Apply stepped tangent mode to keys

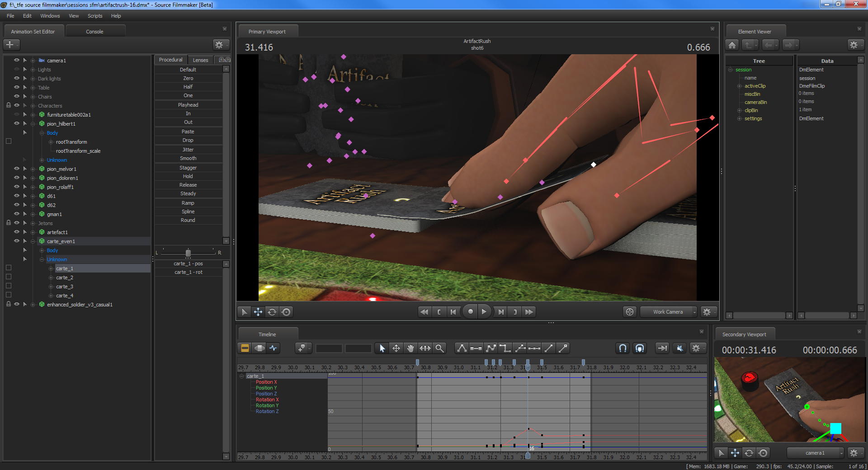click(505, 348)
